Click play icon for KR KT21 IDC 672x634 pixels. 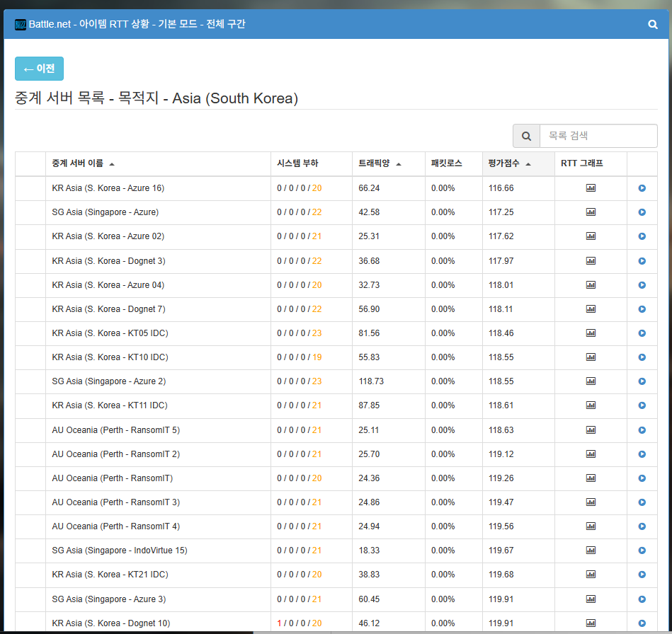tap(642, 575)
